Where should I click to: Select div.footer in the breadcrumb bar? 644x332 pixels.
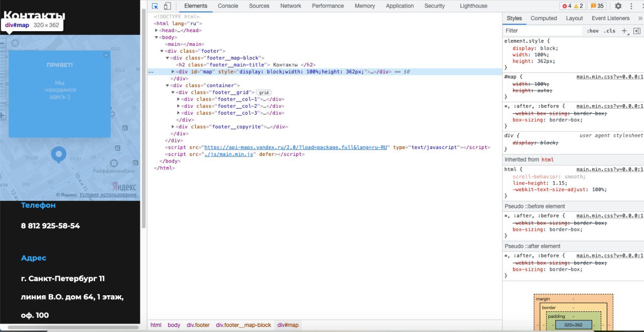click(198, 325)
